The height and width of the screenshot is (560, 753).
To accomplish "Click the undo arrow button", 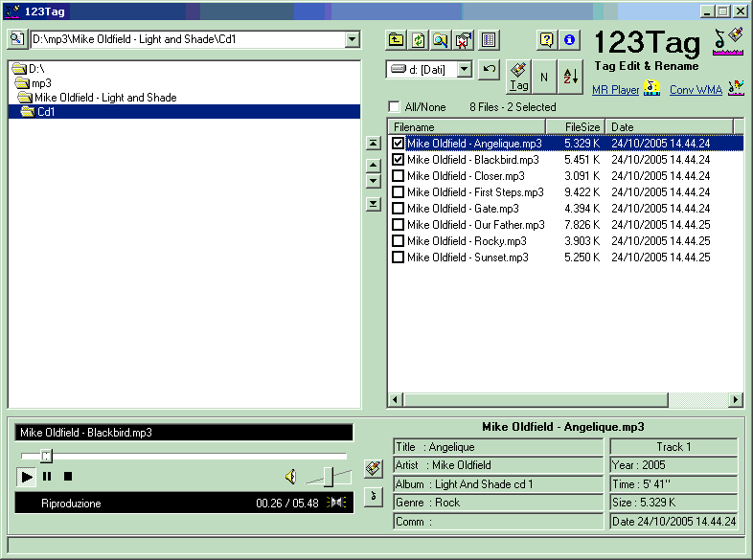I will (490, 69).
